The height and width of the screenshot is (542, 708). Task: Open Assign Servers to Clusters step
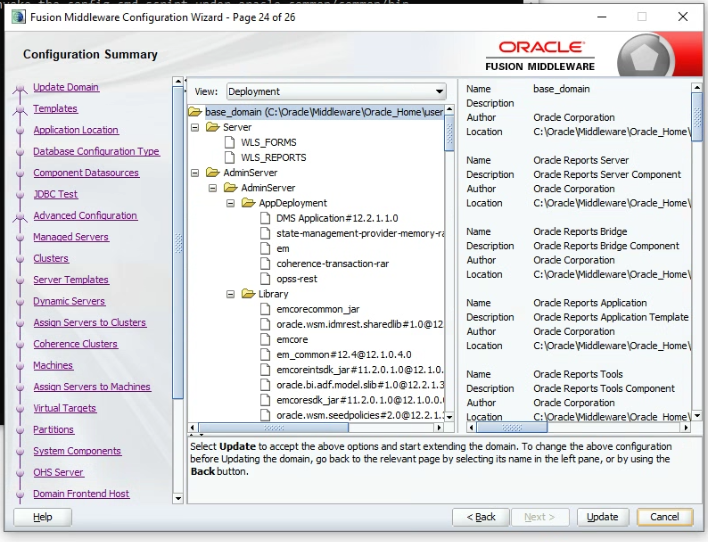[x=90, y=322]
